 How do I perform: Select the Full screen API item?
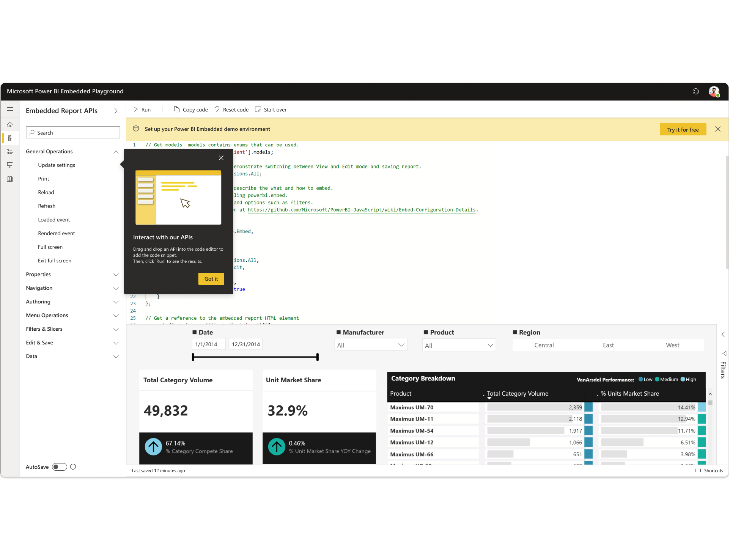50,247
